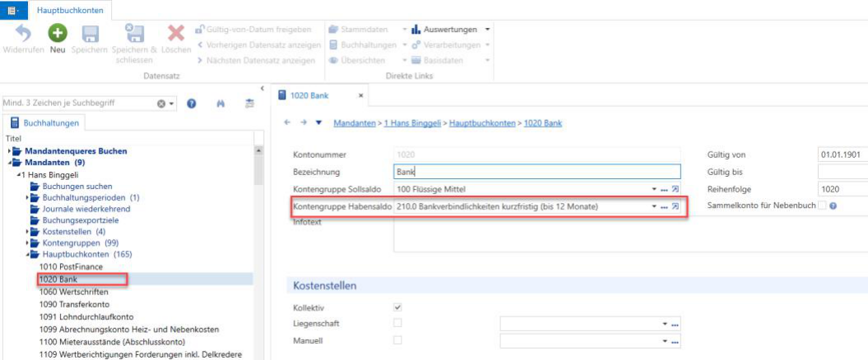The height and width of the screenshot is (360, 868).
Task: Open the search help question mark icon
Action: 192,104
